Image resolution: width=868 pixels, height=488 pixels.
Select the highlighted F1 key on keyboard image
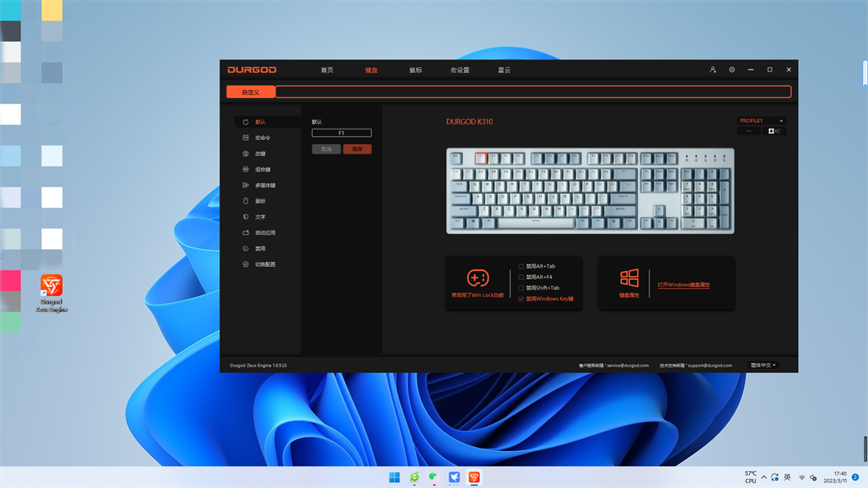(481, 158)
